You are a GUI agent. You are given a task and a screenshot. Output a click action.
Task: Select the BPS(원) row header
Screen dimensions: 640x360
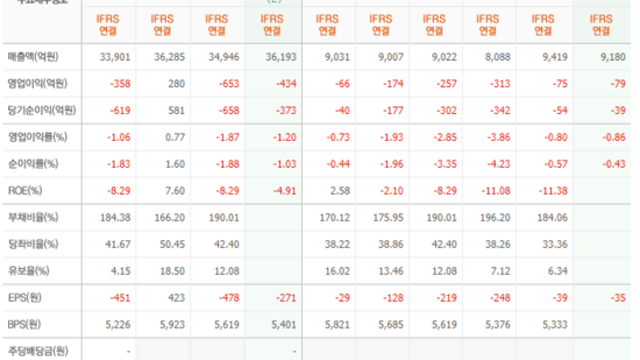(x=24, y=324)
